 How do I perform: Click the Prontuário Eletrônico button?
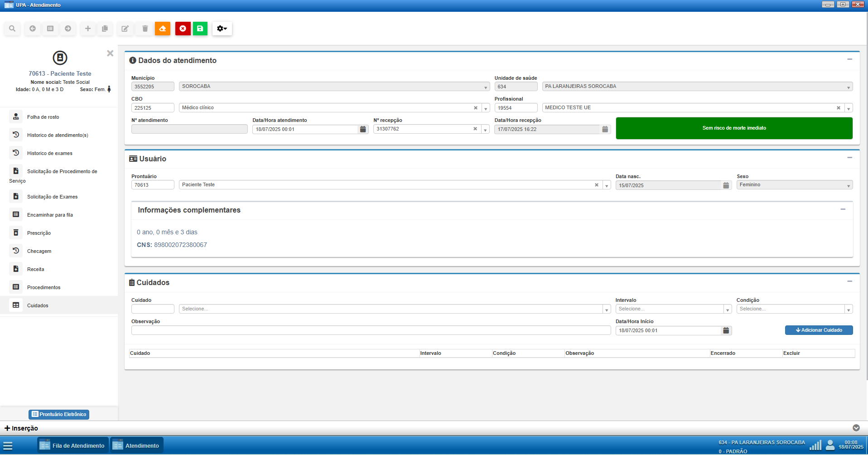[x=59, y=414]
